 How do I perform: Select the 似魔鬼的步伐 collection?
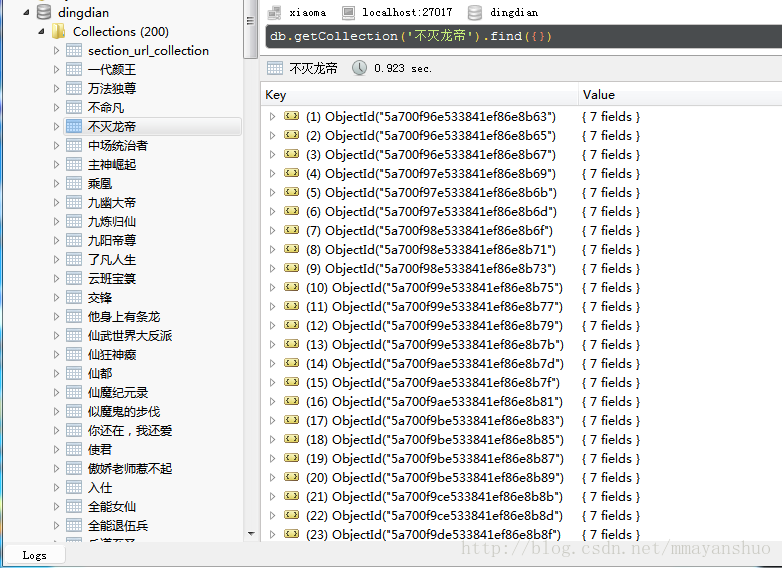click(x=124, y=411)
